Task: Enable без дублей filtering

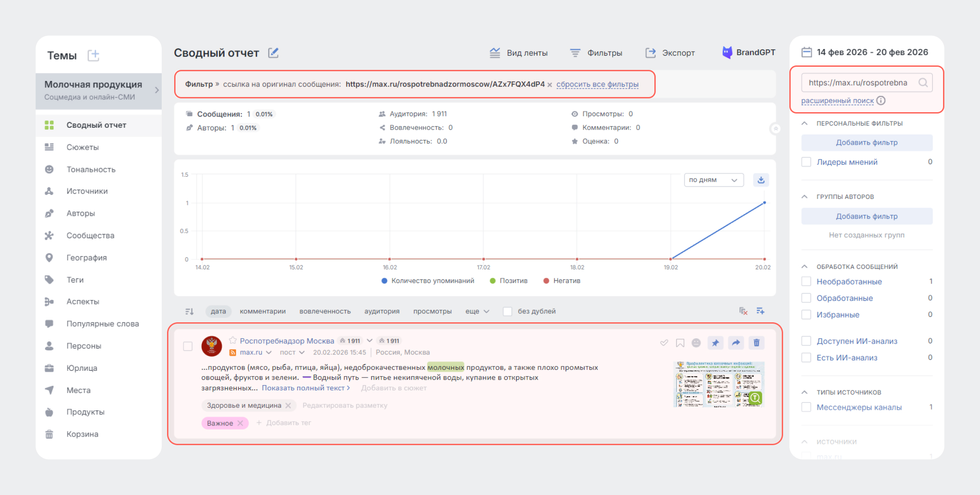Action: [507, 311]
